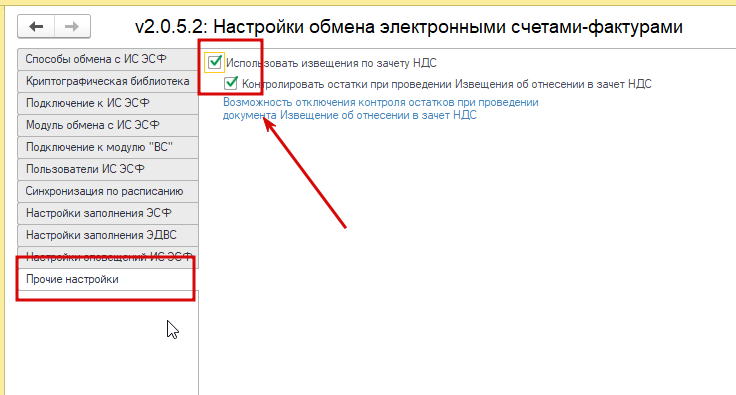
Task: Switch to 'Подключение к модулю "ВС"' tab
Action: pos(107,147)
